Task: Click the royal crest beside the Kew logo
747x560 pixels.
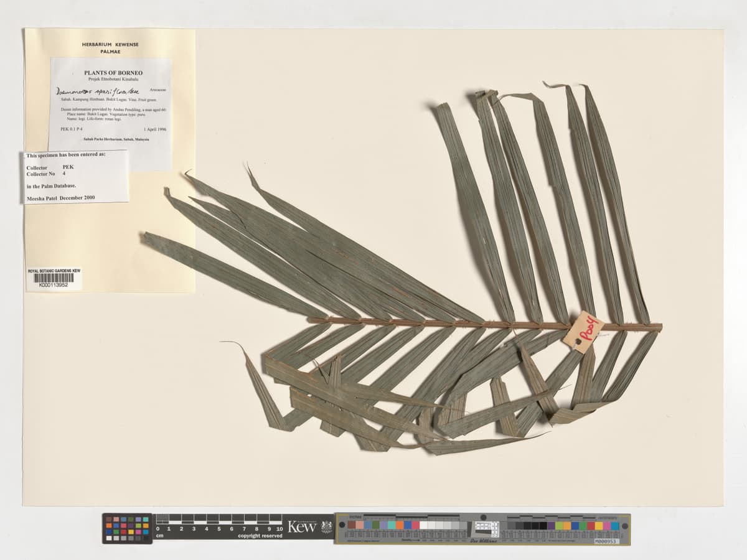Action: coord(326,527)
